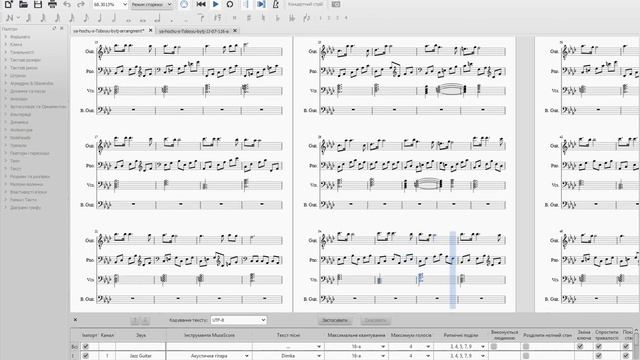Screen dimensions: 640x360
Task: Apply the tie tool
Action: [x=201, y=18]
